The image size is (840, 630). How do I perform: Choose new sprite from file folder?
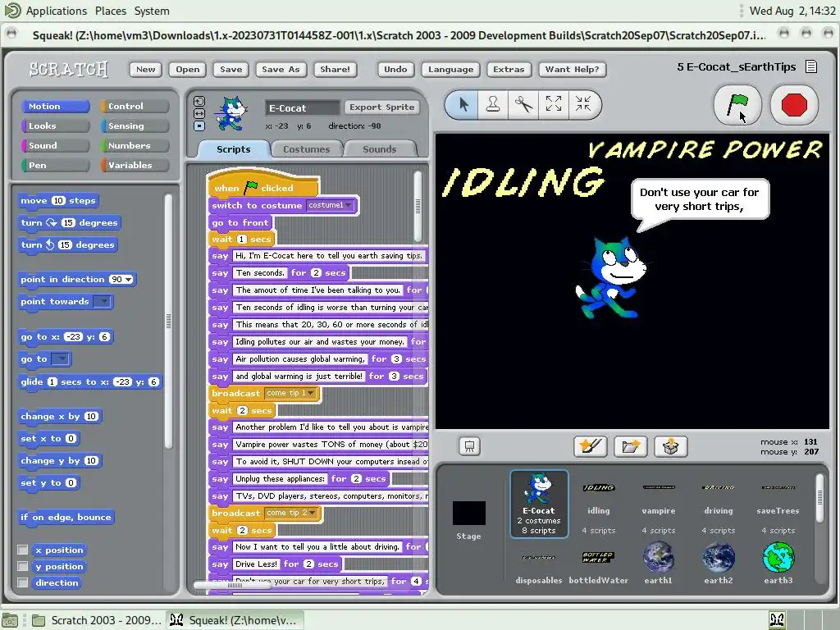click(631, 446)
